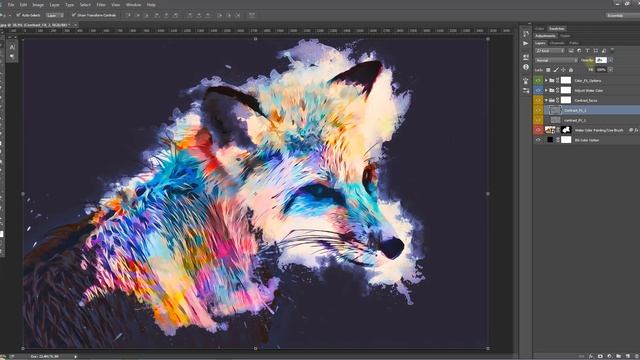Lock layer position icon
This screenshot has width=640, height=360.
tap(563, 70)
